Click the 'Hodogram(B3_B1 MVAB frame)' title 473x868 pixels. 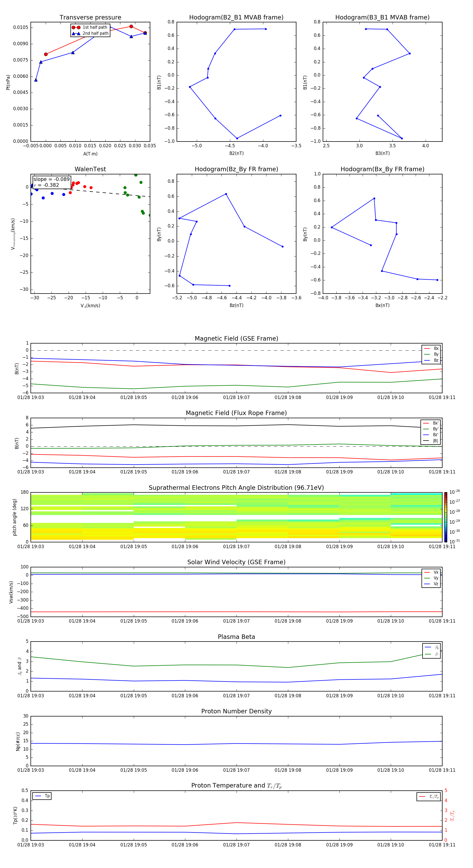382,18
